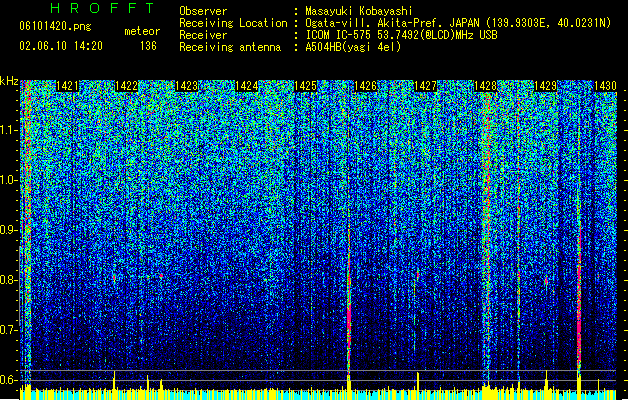This screenshot has height=400, width=629.
Task: Click the 1423 time marker
Action: click(187, 86)
